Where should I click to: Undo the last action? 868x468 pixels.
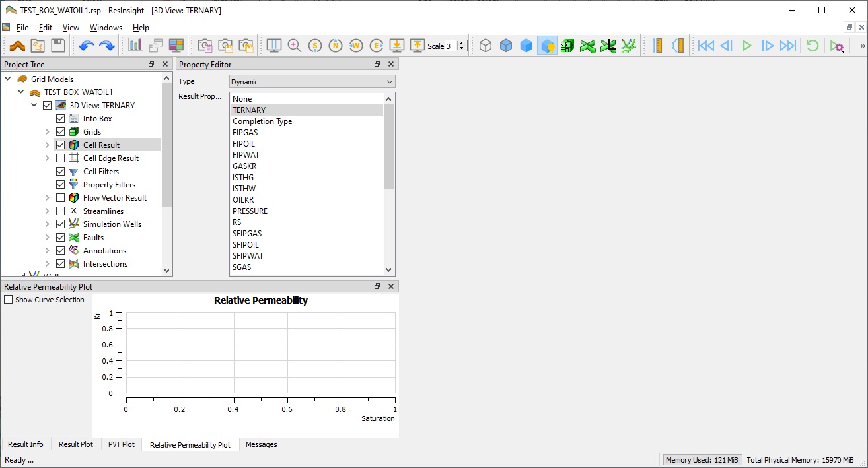tap(86, 46)
